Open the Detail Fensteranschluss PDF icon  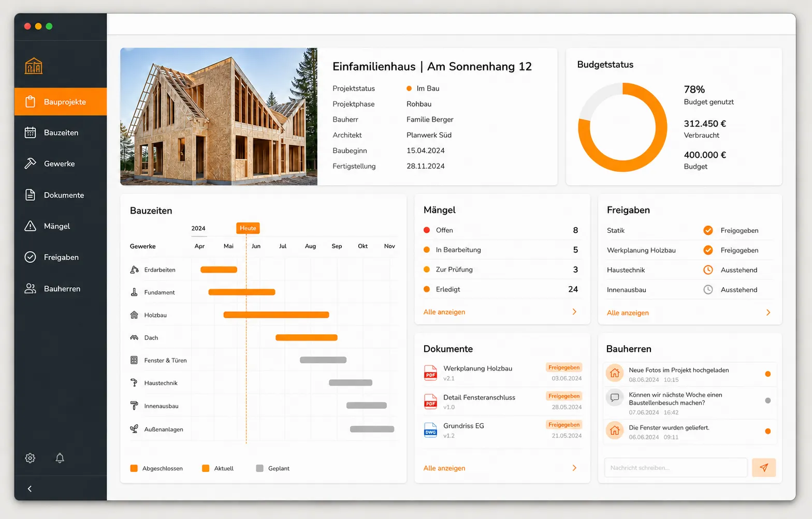pyautogui.click(x=430, y=402)
